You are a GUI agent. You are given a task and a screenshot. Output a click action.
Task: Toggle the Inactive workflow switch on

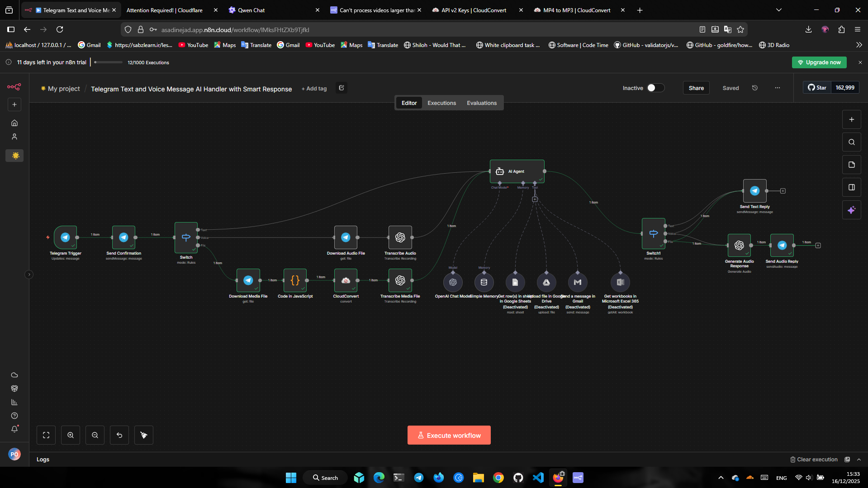pos(655,88)
